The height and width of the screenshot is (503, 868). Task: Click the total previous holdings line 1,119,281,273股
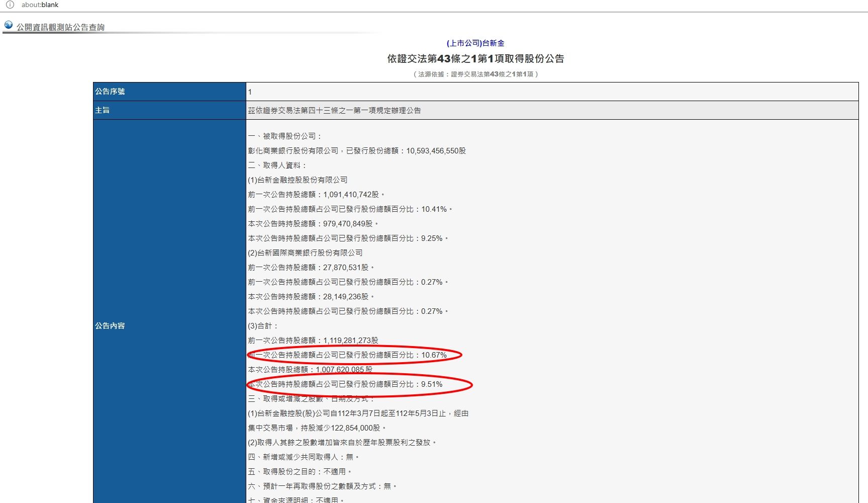point(313,340)
